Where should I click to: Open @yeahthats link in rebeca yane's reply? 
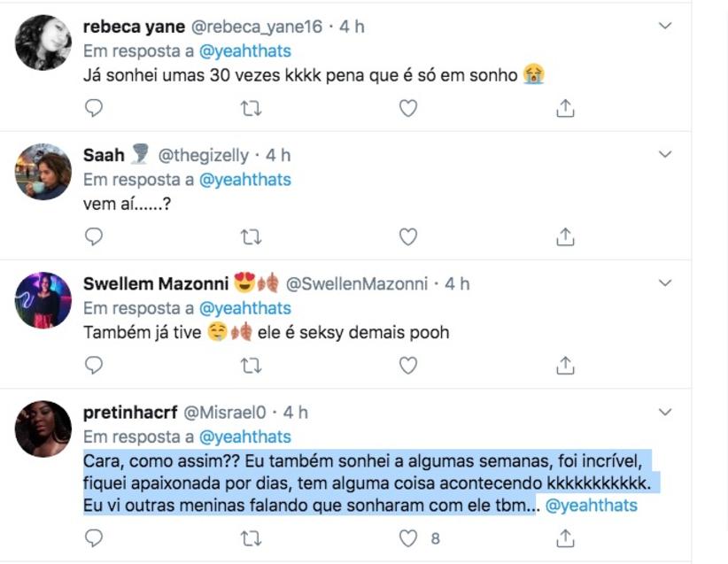[245, 51]
